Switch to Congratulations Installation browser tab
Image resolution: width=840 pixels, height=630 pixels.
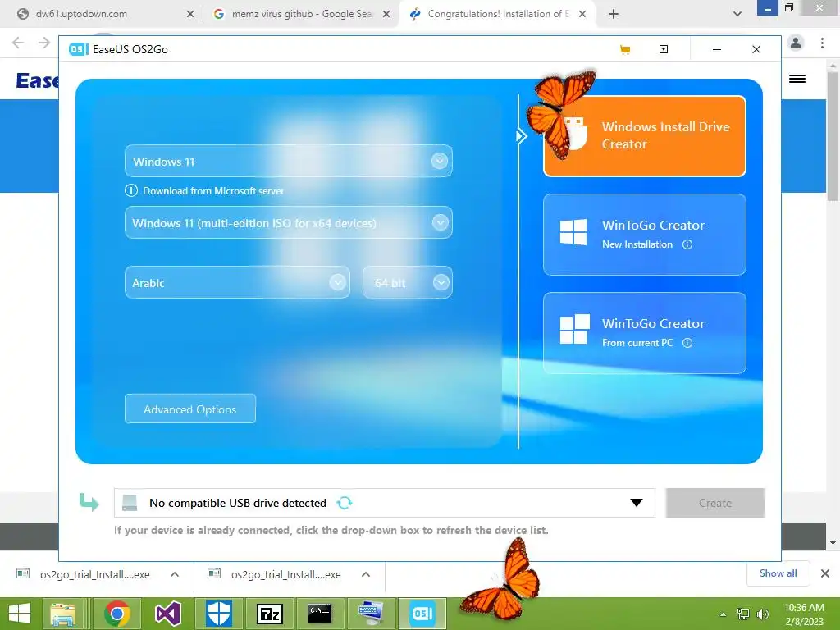coord(495,14)
